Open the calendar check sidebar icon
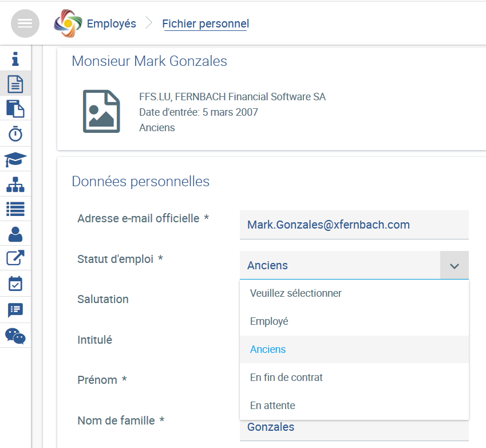This screenshot has width=486, height=448. pyautogui.click(x=15, y=284)
